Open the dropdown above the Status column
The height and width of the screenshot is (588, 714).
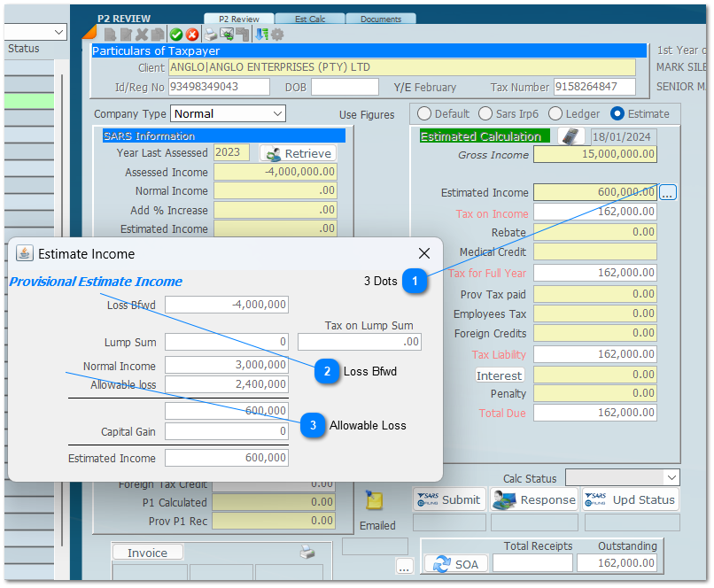pos(59,32)
